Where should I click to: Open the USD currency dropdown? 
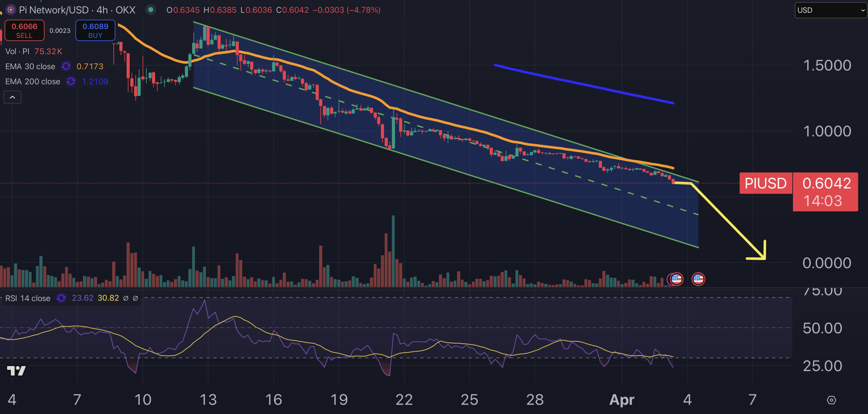coord(831,10)
